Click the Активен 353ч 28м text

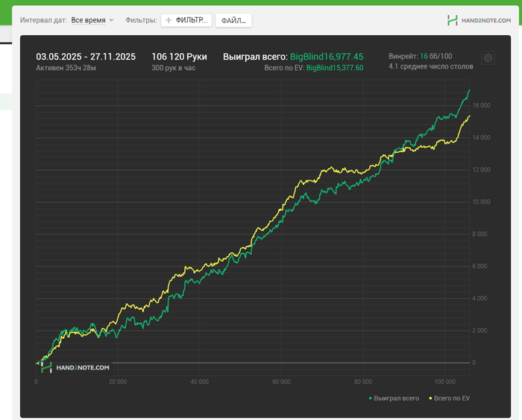[66, 68]
